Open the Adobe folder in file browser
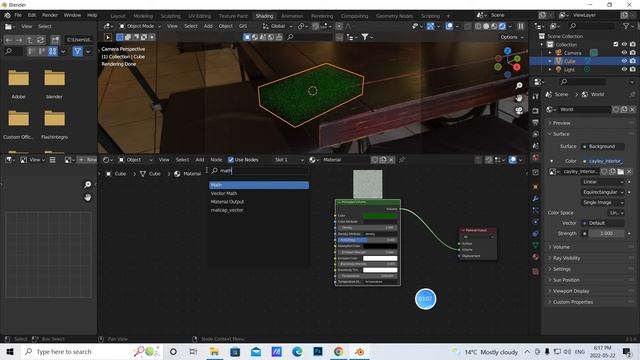The height and width of the screenshot is (360, 640). (x=19, y=84)
